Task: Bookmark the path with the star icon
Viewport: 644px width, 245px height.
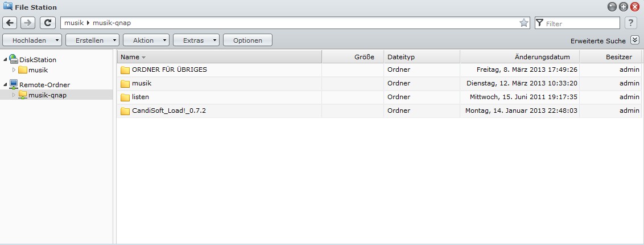Action: 523,23
